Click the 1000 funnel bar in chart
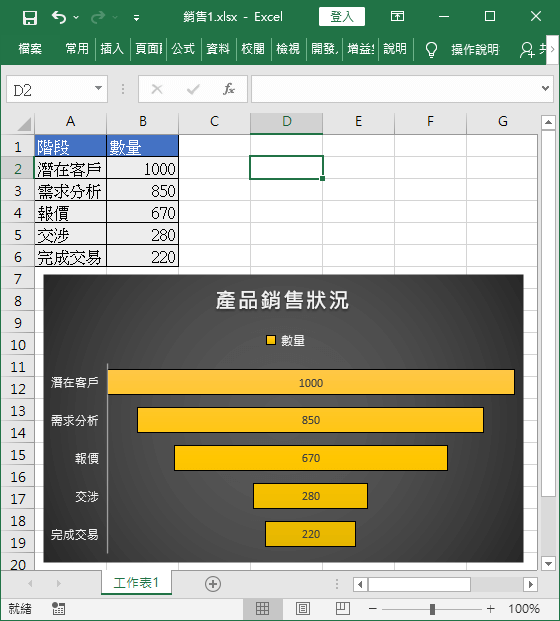Screen dimensions: 560x621 pyautogui.click(x=311, y=382)
